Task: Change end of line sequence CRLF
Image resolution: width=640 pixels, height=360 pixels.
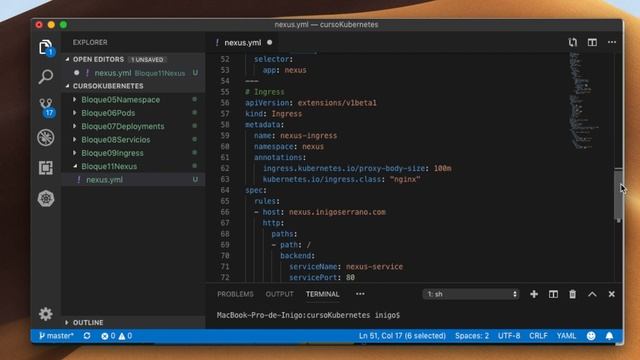Action: pyautogui.click(x=538, y=336)
